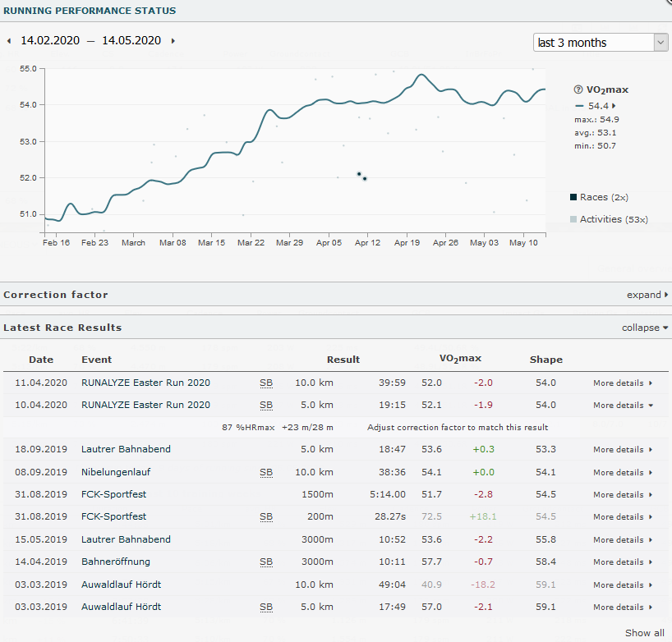Click SB badge on FCK-Sportfest 200m row
Image resolution: width=672 pixels, height=642 pixels.
pyautogui.click(x=266, y=517)
